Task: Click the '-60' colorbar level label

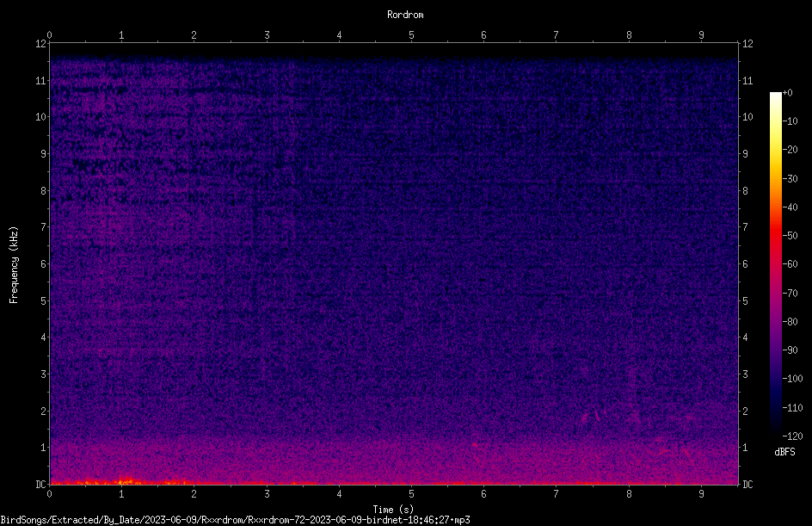Action: [790, 264]
